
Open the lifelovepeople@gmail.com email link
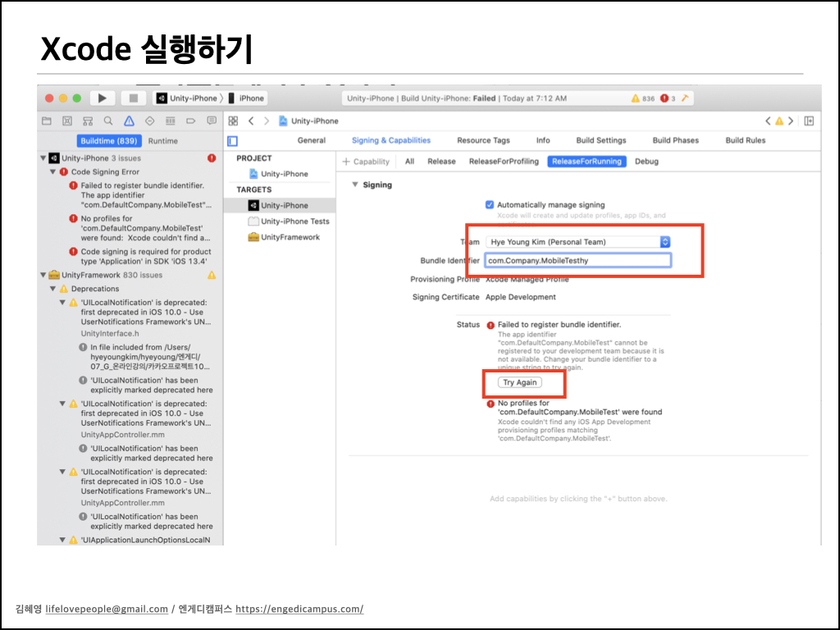[x=107, y=609]
